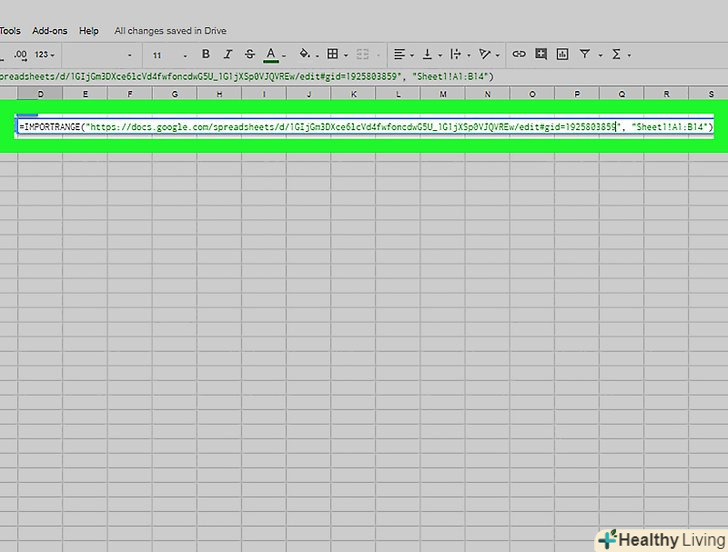Image resolution: width=728 pixels, height=552 pixels.
Task: Select column G header
Action: click(175, 94)
